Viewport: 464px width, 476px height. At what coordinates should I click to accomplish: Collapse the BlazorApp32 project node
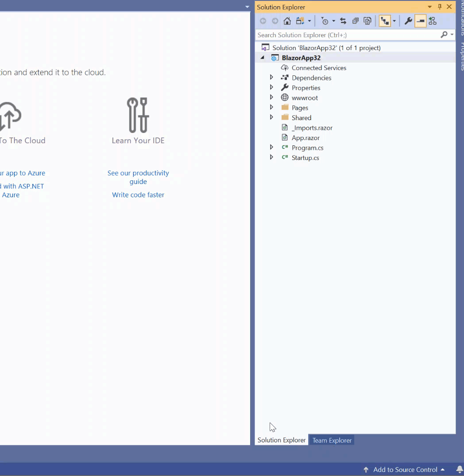262,58
